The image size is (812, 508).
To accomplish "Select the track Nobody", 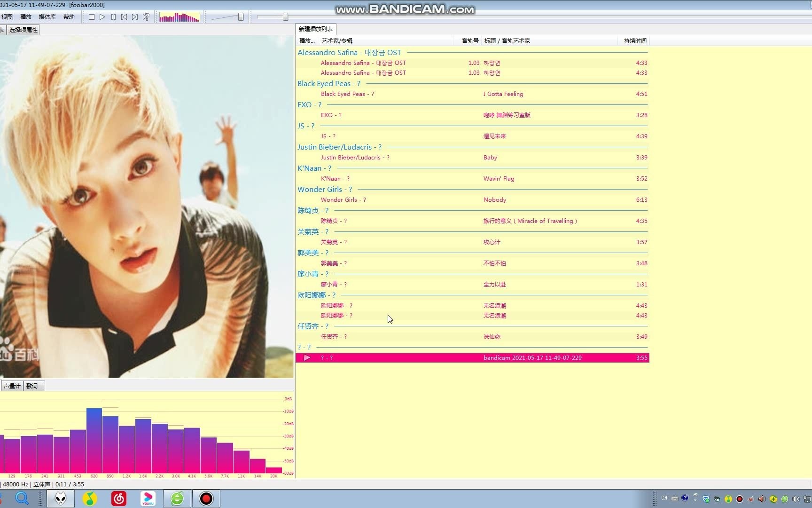I will (472, 200).
